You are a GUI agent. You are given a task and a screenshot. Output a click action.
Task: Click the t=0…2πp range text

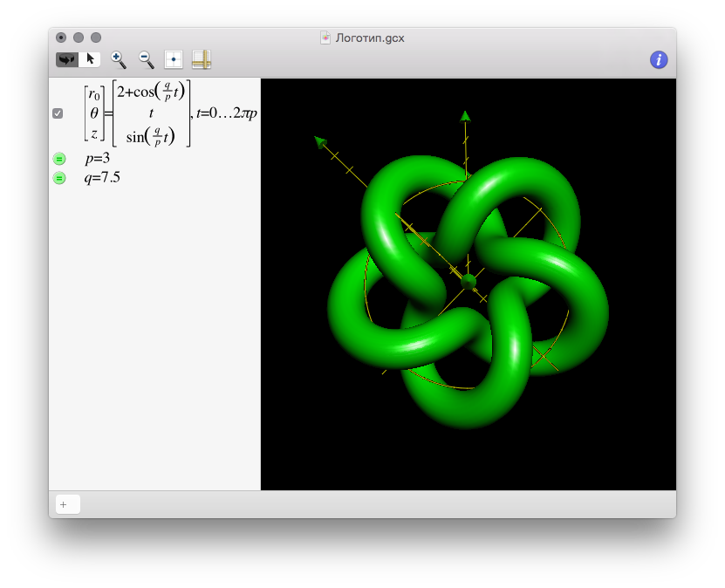point(227,113)
